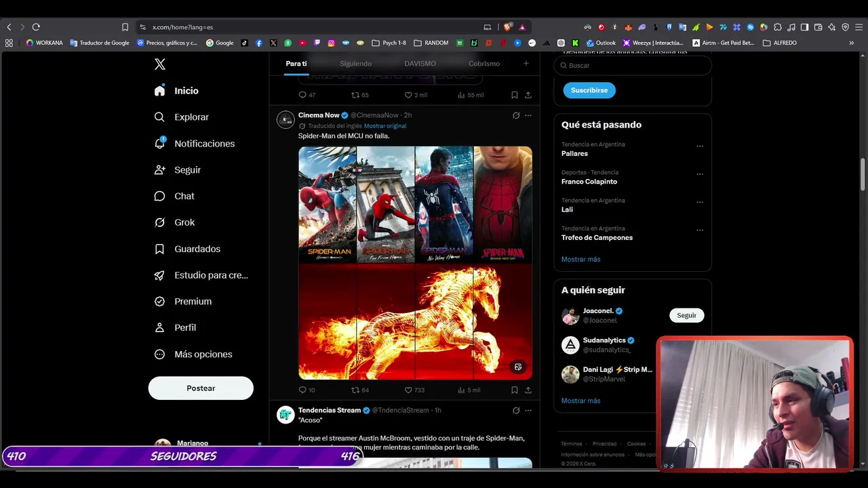The image size is (868, 488).
Task: Open Tendencias Stream profile avatar
Action: point(285,415)
